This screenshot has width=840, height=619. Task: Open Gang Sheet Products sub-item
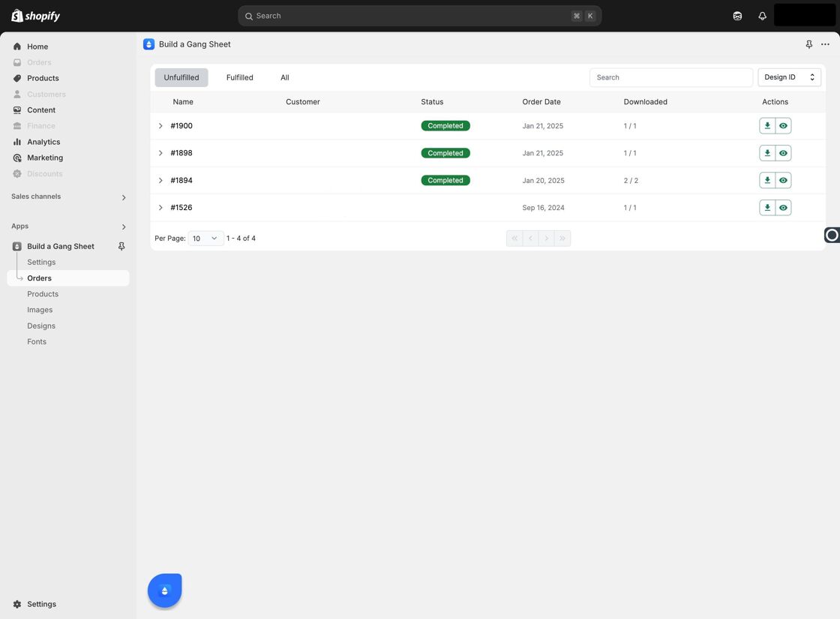(x=43, y=294)
